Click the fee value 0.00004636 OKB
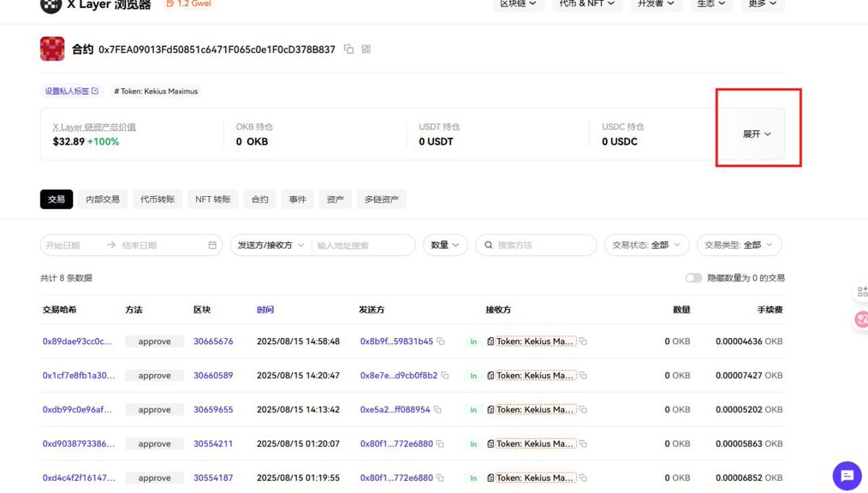This screenshot has height=493, width=868. 749,342
